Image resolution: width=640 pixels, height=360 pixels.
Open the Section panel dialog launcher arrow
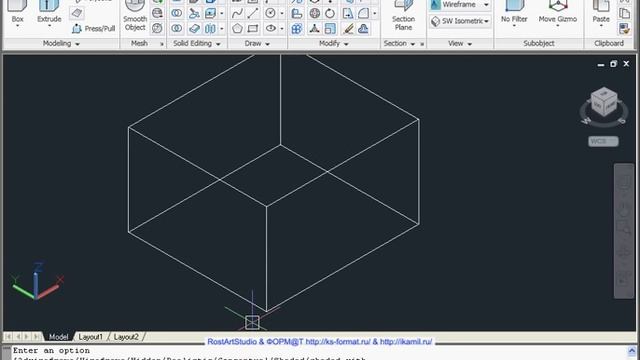pyautogui.click(x=422, y=44)
